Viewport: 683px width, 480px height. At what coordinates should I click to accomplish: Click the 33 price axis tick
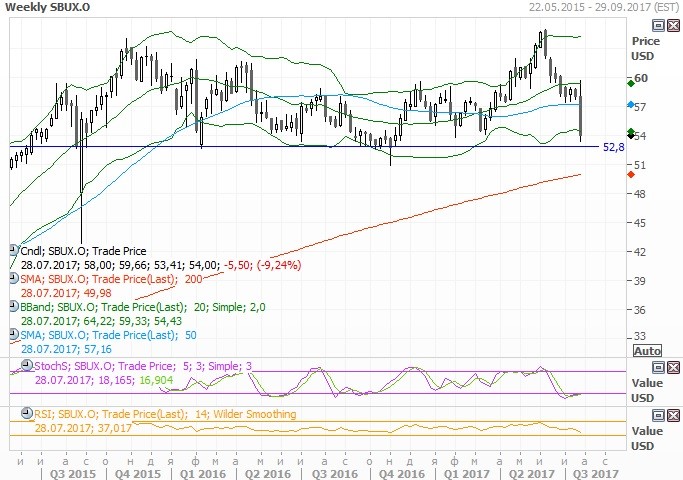(639, 336)
